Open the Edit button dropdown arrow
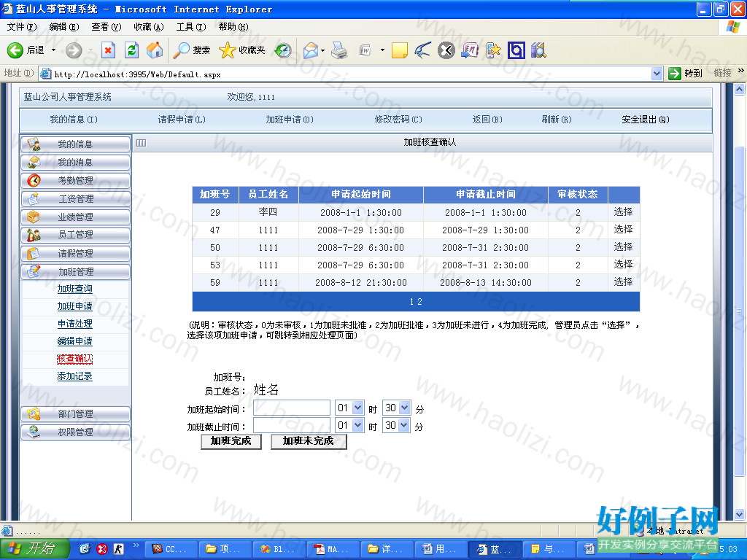 tap(382, 50)
